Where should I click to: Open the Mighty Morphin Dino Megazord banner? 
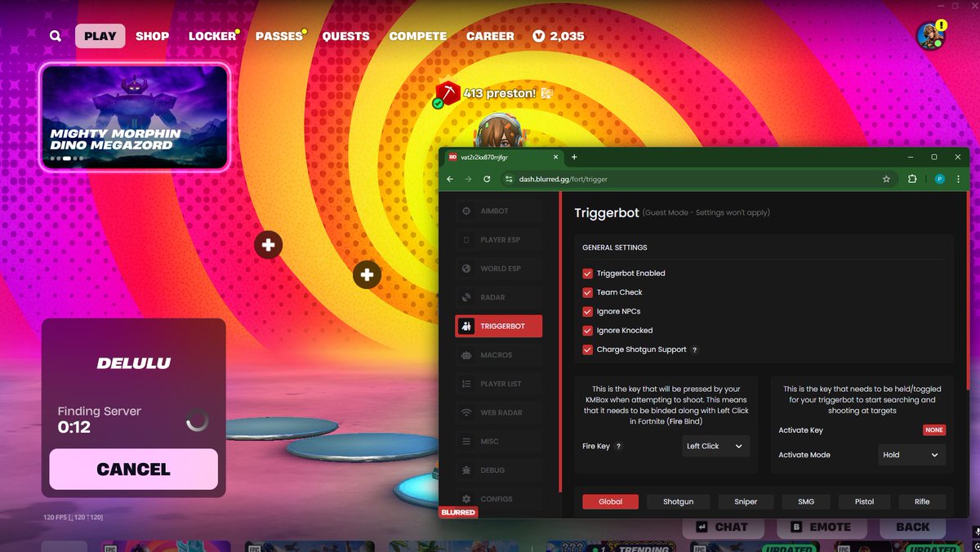pyautogui.click(x=135, y=117)
